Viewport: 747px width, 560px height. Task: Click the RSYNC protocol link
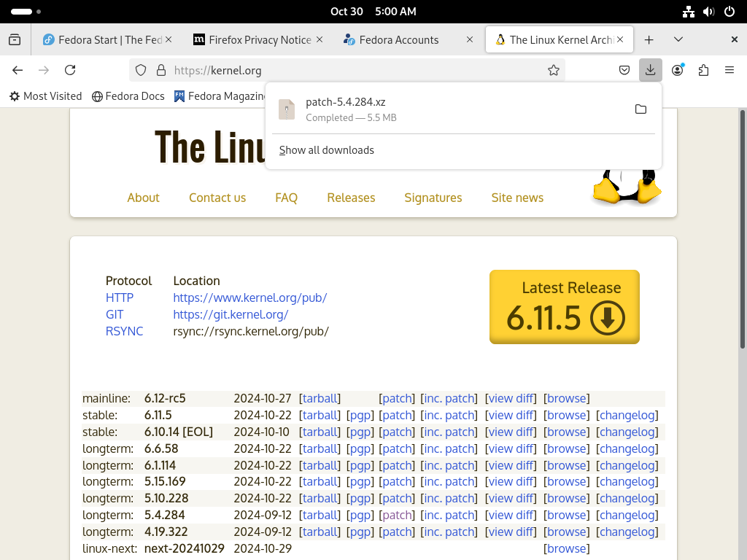[x=124, y=332]
